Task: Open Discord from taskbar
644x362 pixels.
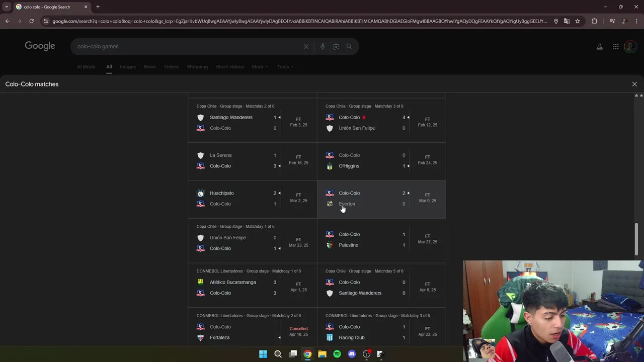Action: (352, 354)
